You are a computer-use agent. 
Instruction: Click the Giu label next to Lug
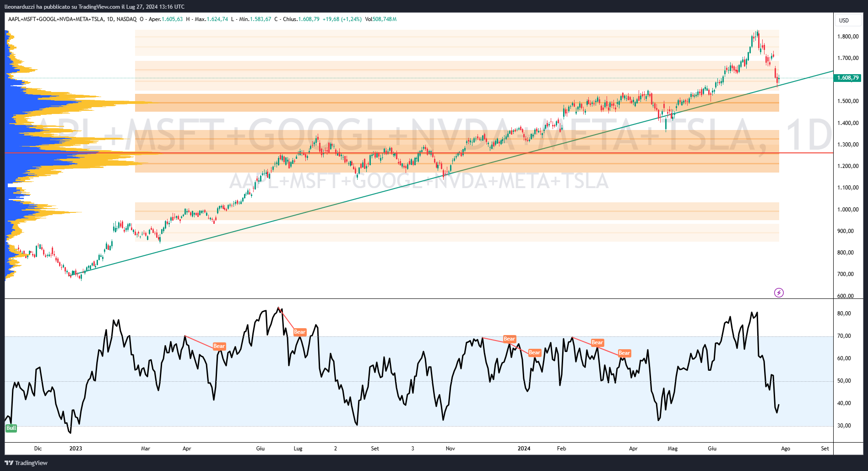(x=260, y=449)
